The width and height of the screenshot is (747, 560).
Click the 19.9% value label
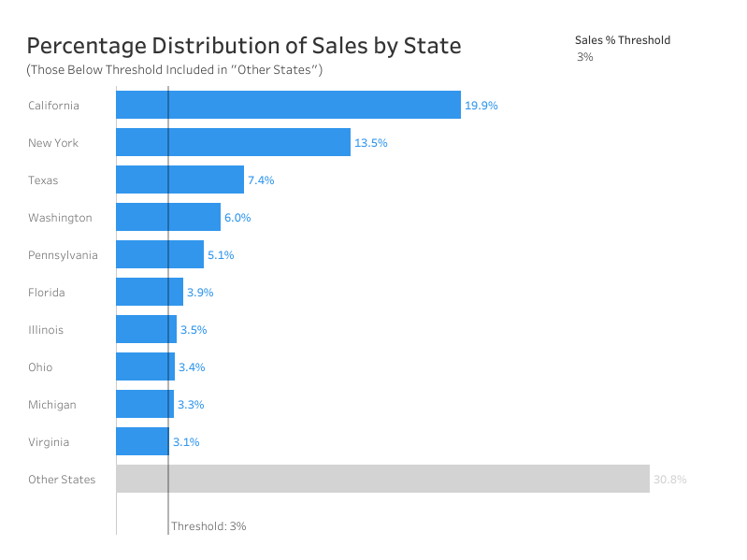[x=481, y=106]
